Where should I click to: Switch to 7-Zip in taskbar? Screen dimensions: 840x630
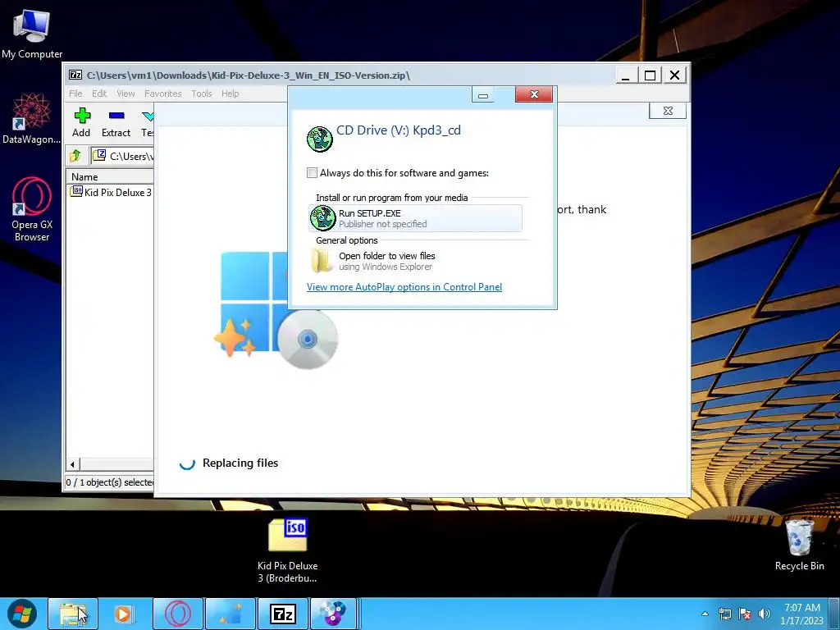(x=283, y=614)
